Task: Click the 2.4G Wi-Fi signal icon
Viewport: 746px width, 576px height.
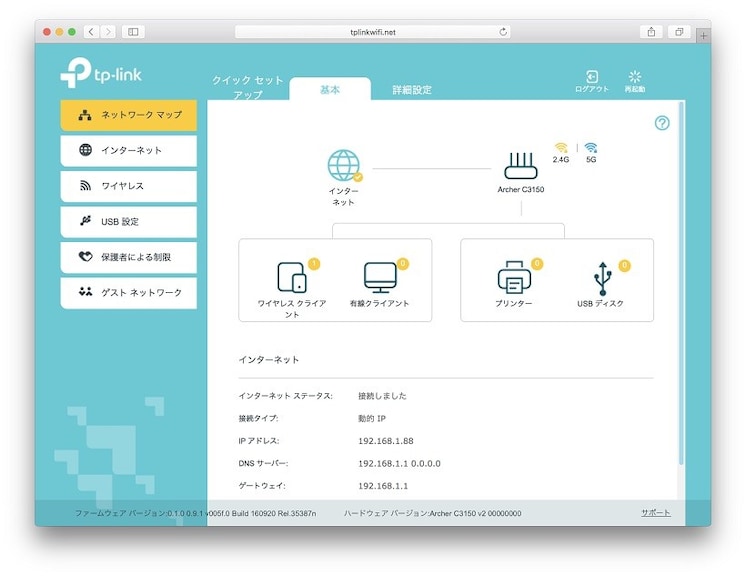Action: (561, 147)
